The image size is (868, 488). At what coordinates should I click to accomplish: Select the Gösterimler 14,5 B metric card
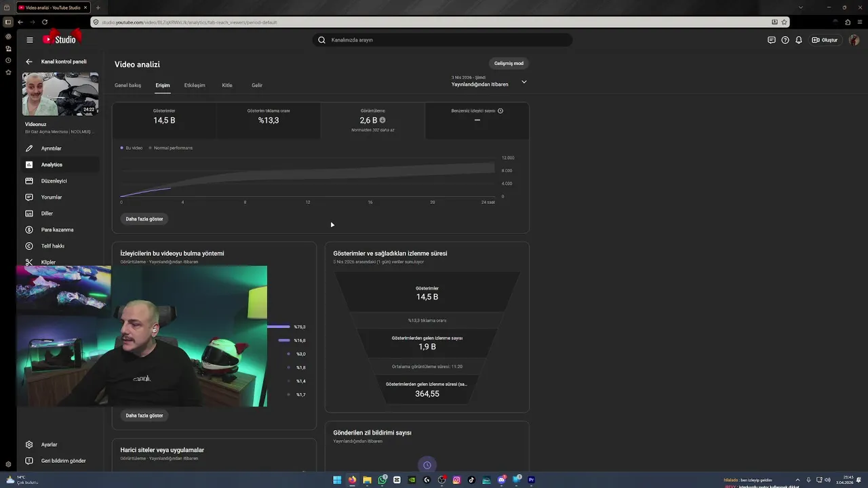pos(164,121)
